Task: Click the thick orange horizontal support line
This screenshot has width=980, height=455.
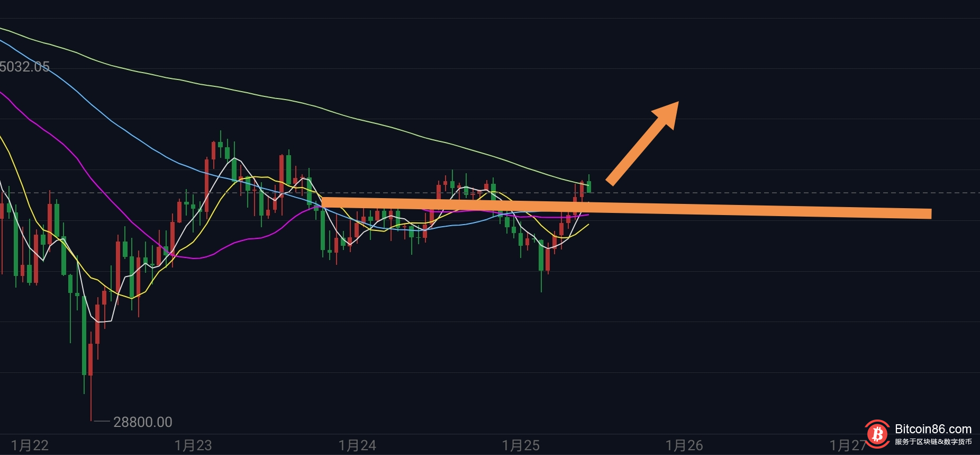Action: [x=626, y=208]
